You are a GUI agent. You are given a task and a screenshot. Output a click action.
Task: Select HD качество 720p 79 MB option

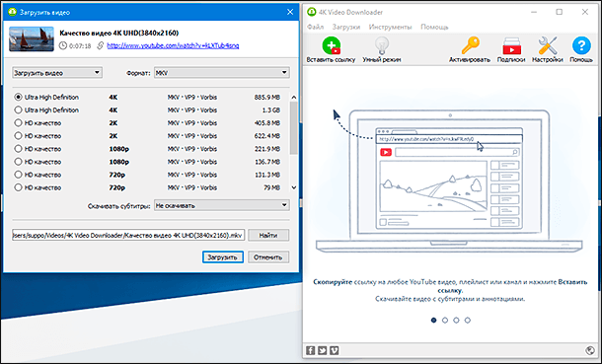point(18,187)
